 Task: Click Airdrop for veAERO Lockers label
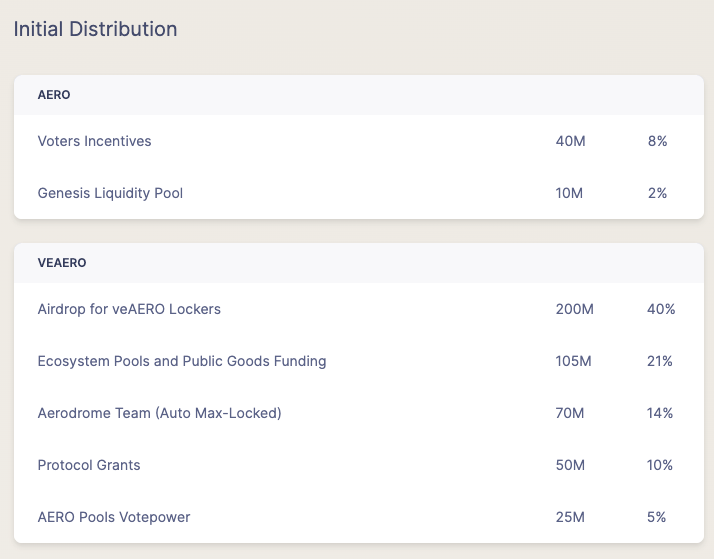pyautogui.click(x=129, y=309)
